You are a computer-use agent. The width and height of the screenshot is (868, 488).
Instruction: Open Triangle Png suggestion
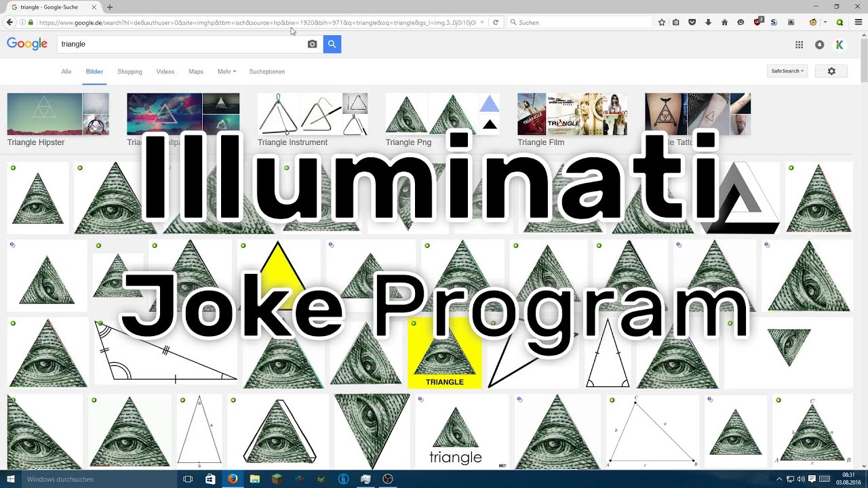[x=442, y=120]
